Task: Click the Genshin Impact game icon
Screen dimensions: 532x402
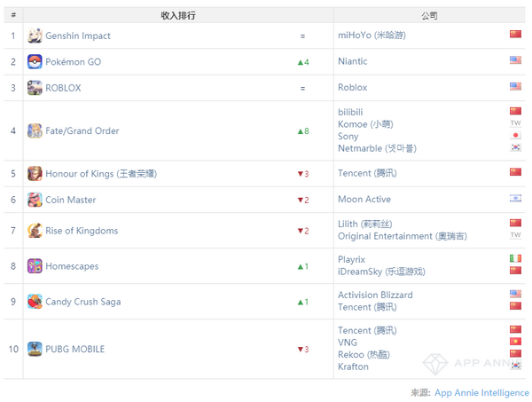Action: (x=35, y=35)
